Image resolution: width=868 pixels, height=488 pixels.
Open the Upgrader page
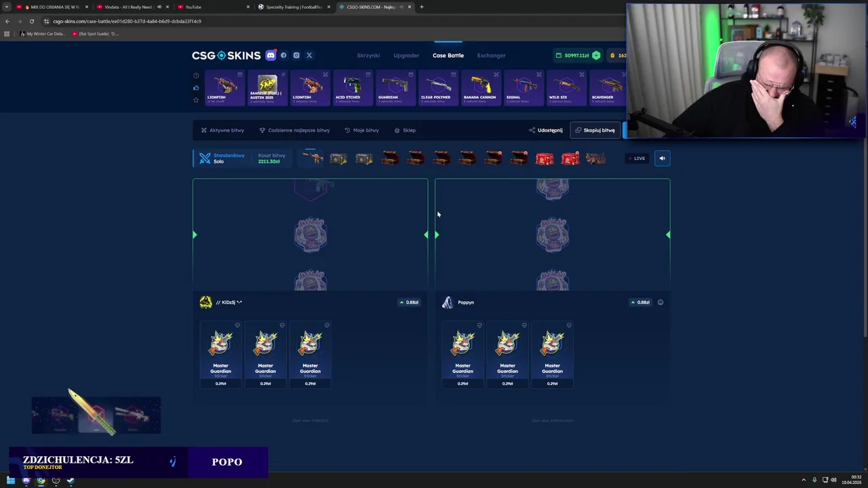[406, 56]
